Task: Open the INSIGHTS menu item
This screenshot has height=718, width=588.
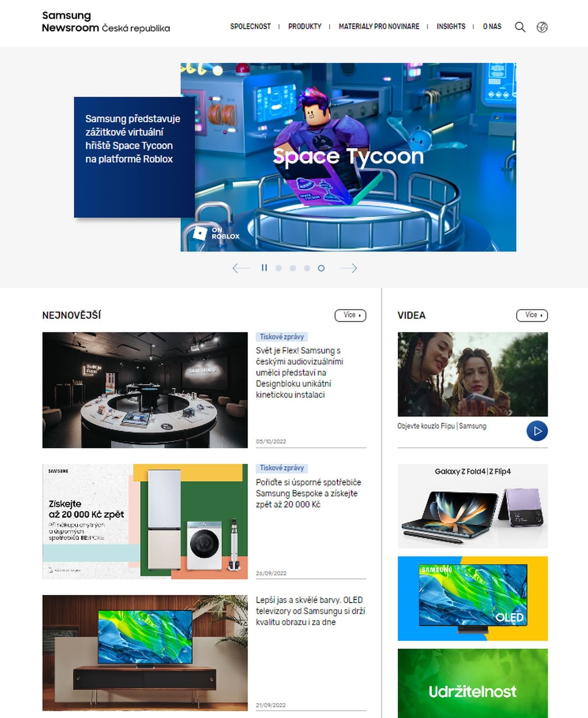Action: click(451, 27)
